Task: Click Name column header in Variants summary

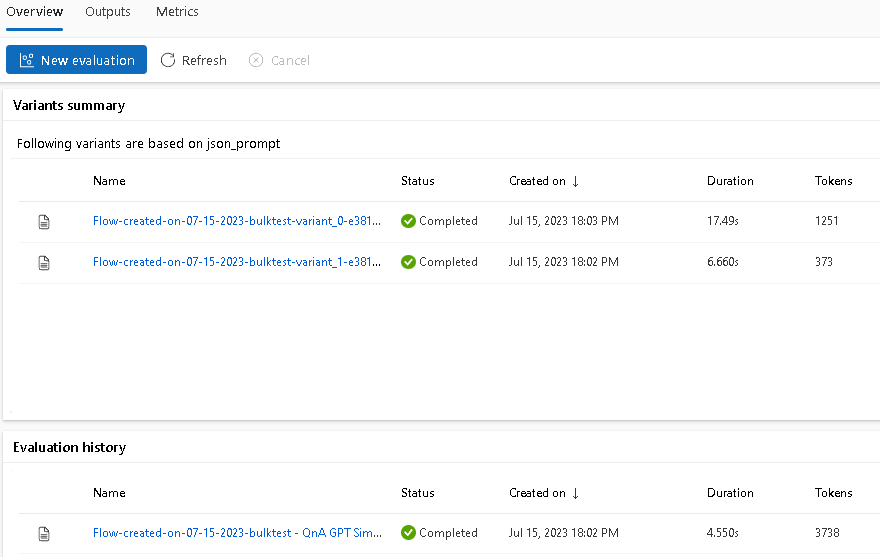Action: coord(109,181)
